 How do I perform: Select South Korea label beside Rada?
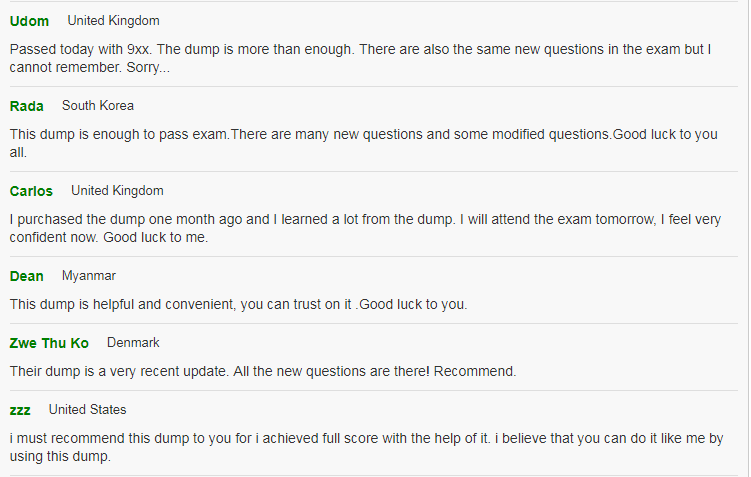pos(98,105)
